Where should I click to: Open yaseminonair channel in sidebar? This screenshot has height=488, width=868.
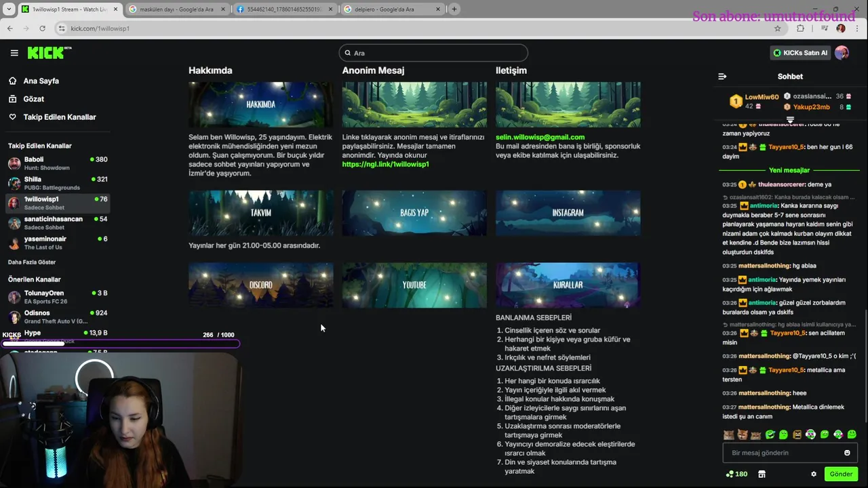[x=58, y=242]
